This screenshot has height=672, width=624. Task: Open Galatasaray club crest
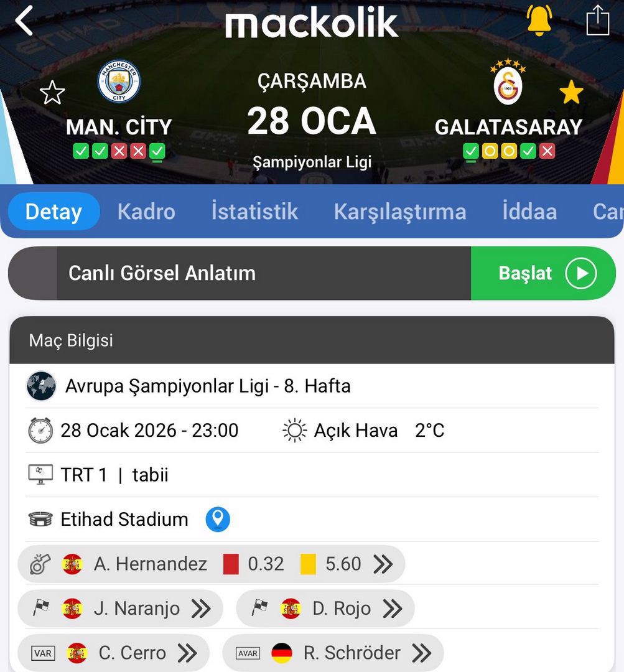pyautogui.click(x=508, y=84)
